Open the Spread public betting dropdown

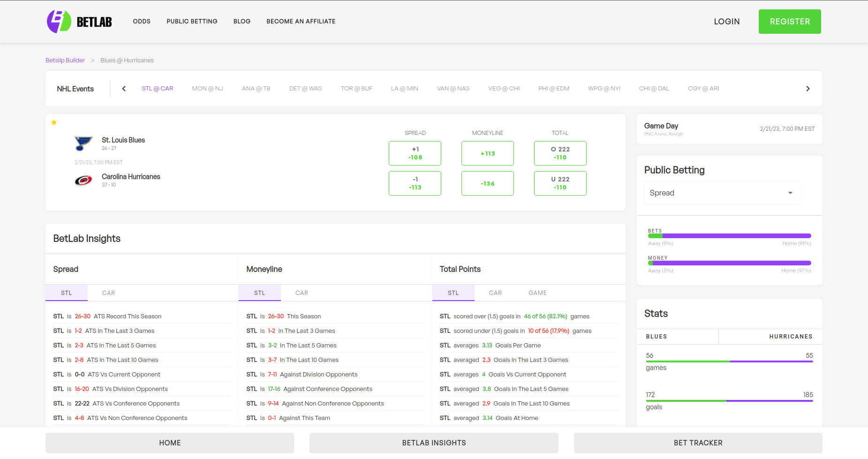(723, 193)
